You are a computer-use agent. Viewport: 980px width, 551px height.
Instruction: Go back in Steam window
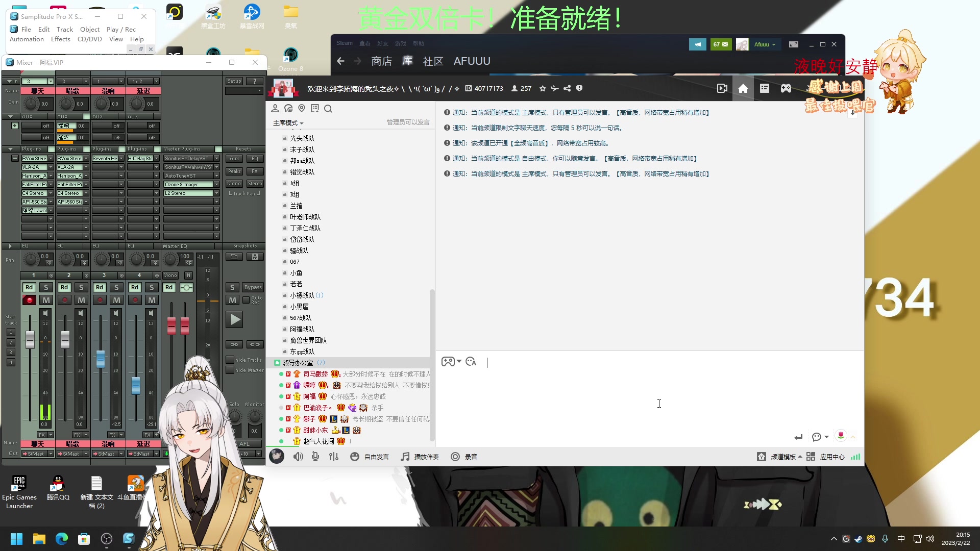(341, 61)
